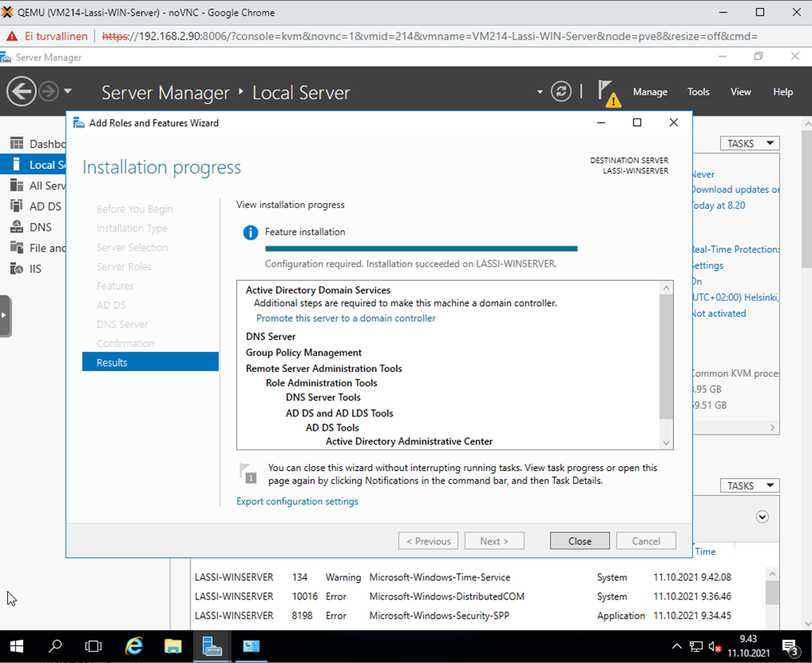Select All Servers in the sidebar
The height and width of the screenshot is (663, 812).
[33, 186]
